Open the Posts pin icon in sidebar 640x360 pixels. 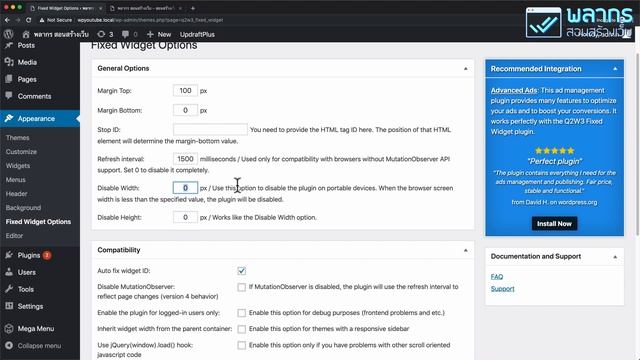pos(9,45)
